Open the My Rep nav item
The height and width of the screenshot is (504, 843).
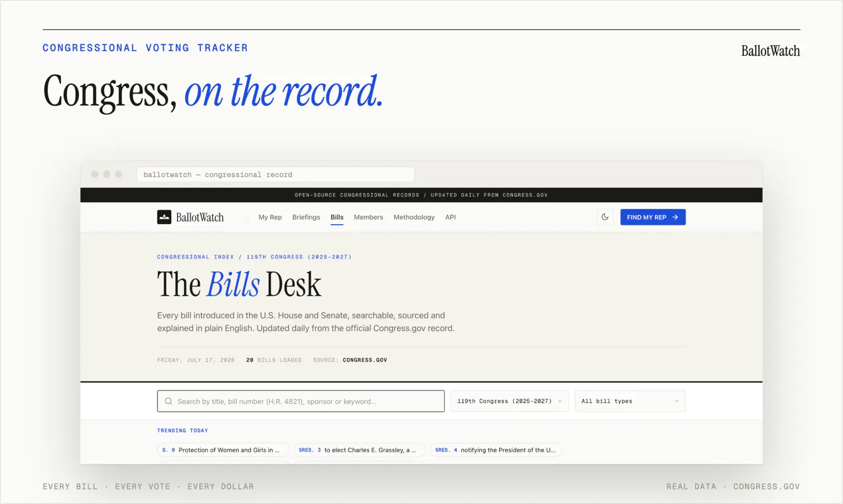pos(270,217)
